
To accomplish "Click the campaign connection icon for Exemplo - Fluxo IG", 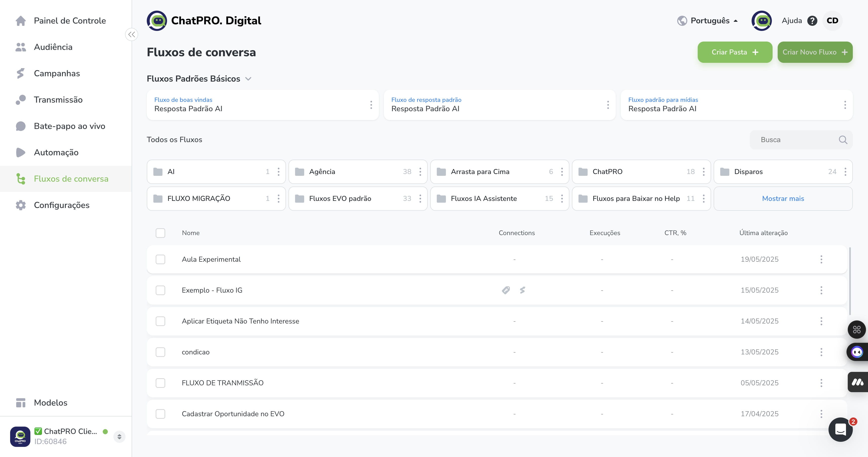I will click(522, 290).
